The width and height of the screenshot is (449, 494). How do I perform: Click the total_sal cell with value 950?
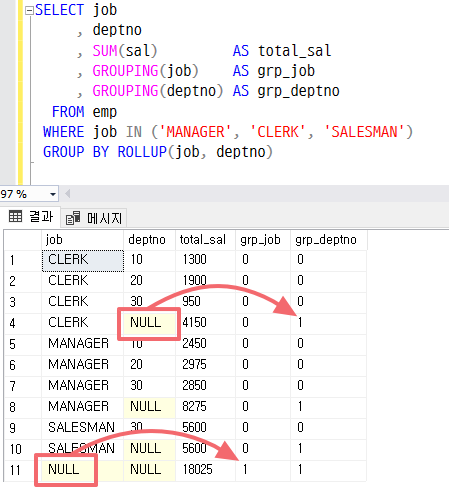[205, 302]
